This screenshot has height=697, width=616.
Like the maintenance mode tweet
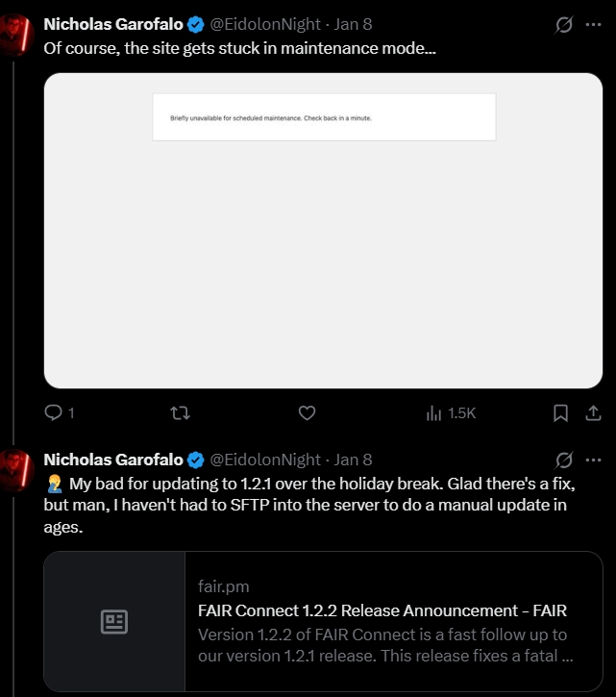307,412
